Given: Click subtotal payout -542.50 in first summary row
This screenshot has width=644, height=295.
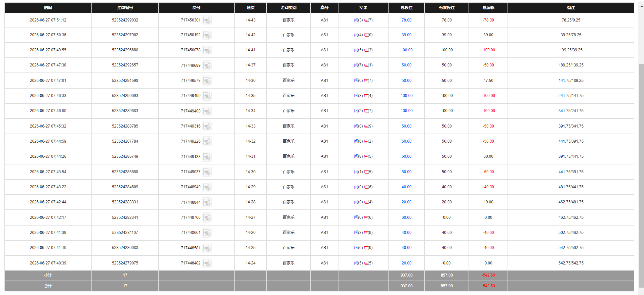Looking at the screenshot, I should [x=488, y=275].
